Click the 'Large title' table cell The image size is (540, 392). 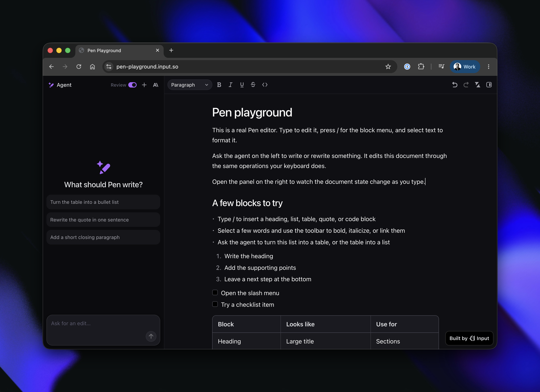click(326, 341)
